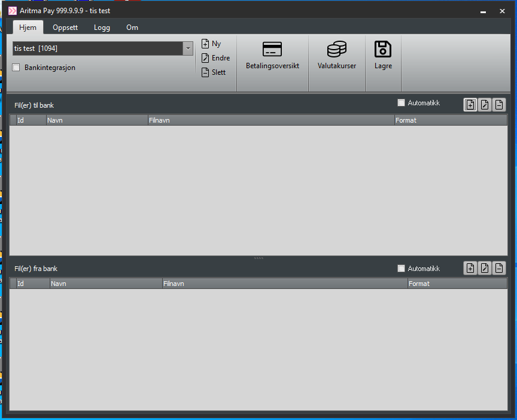Image resolution: width=517 pixels, height=420 pixels.
Task: Go to the Om tab
Action: coord(132,28)
